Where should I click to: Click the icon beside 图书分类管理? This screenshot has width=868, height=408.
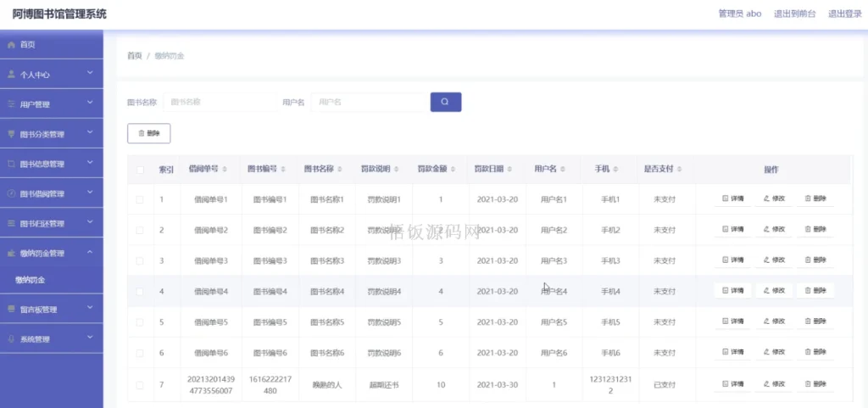11,134
